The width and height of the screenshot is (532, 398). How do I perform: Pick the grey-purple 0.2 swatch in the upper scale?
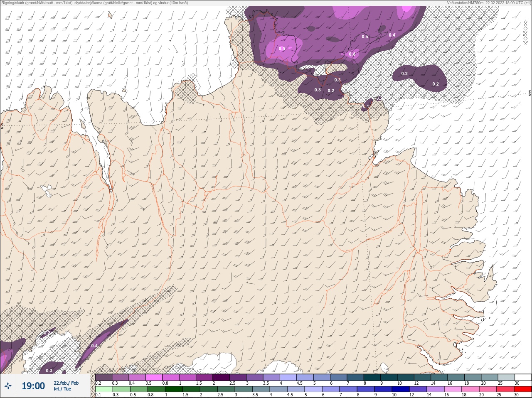click(104, 377)
